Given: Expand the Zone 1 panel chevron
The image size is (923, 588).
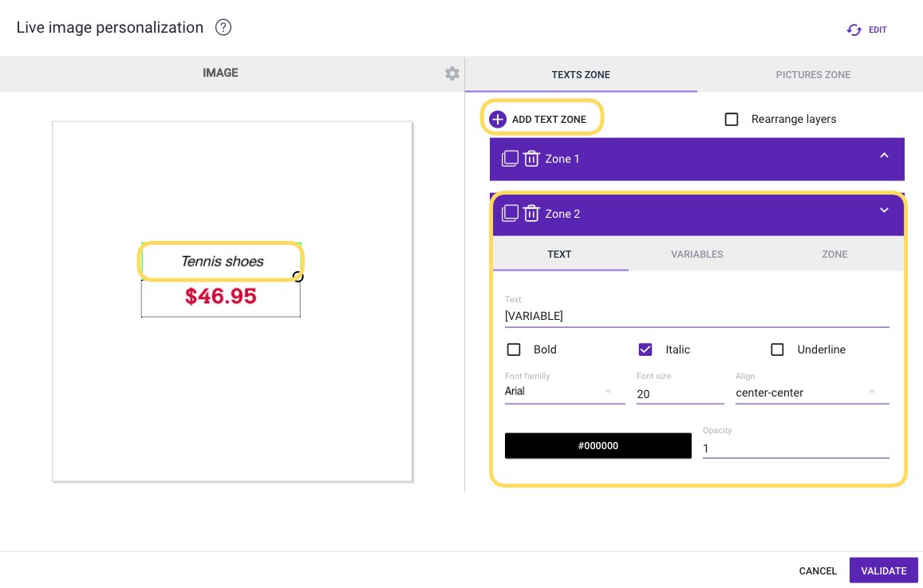Looking at the screenshot, I should click(x=884, y=156).
